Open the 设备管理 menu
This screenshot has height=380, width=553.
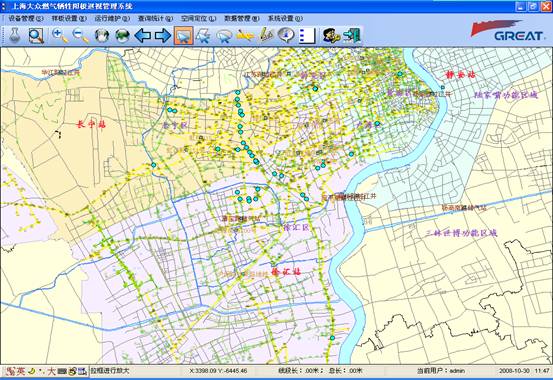pyautogui.click(x=26, y=18)
